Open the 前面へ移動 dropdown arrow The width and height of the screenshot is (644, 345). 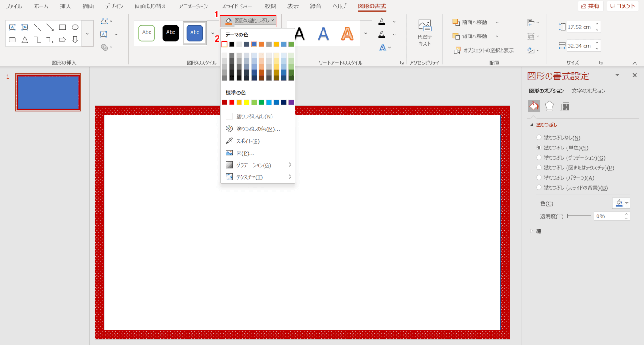(497, 22)
